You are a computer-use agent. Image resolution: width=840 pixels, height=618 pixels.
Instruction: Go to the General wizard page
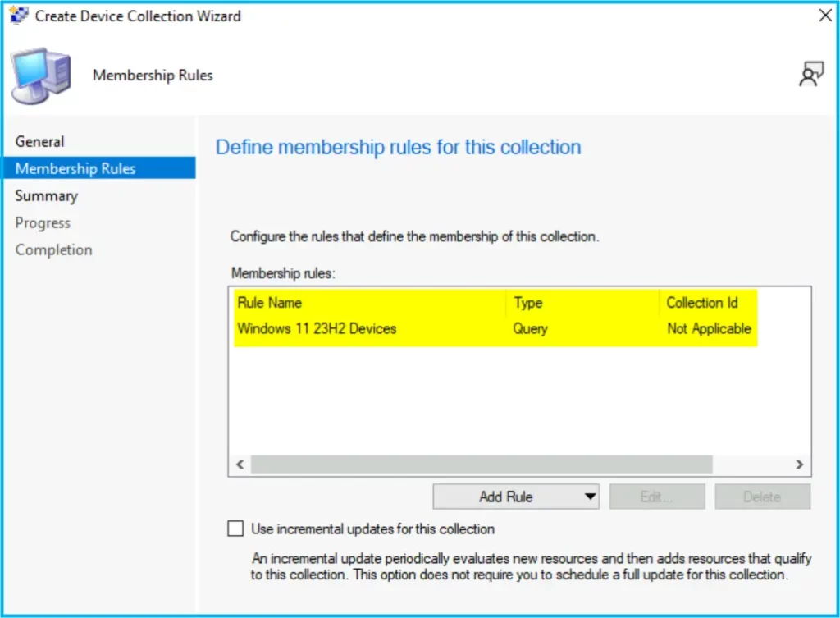[39, 141]
